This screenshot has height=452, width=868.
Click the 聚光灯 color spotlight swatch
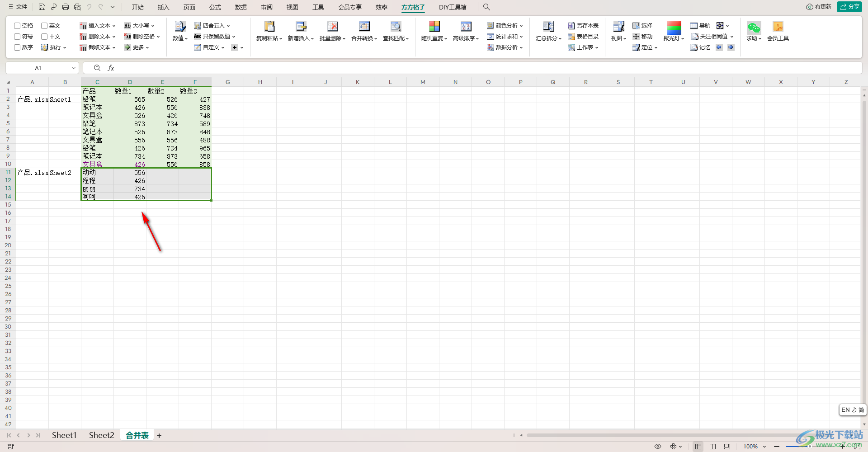point(674,27)
